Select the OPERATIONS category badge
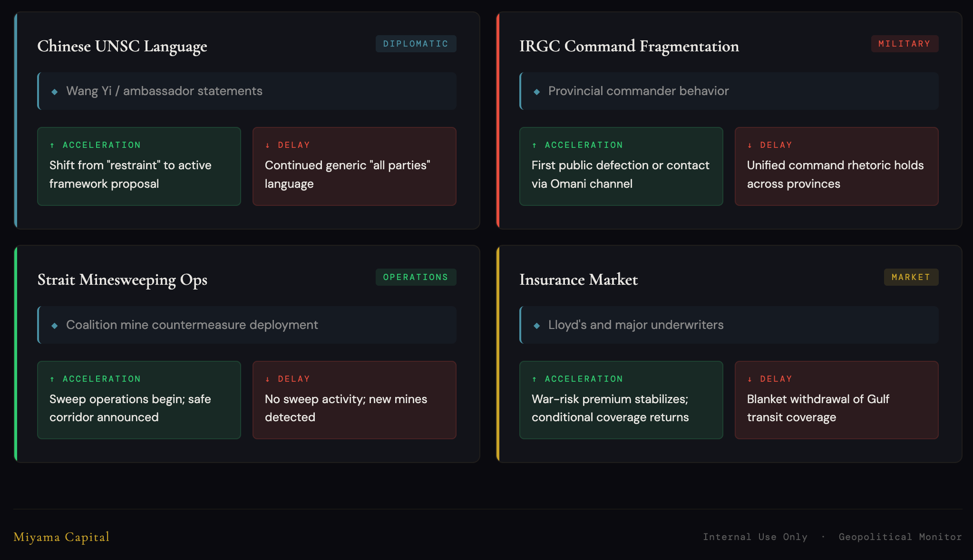This screenshot has width=973, height=560. point(416,277)
